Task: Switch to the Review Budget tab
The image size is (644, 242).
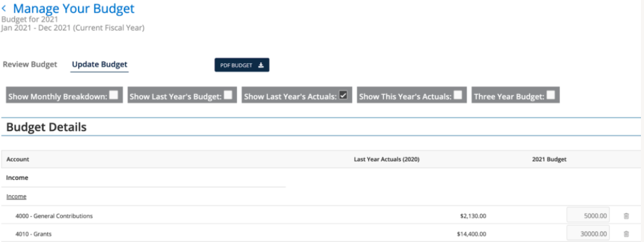Action: 30,65
